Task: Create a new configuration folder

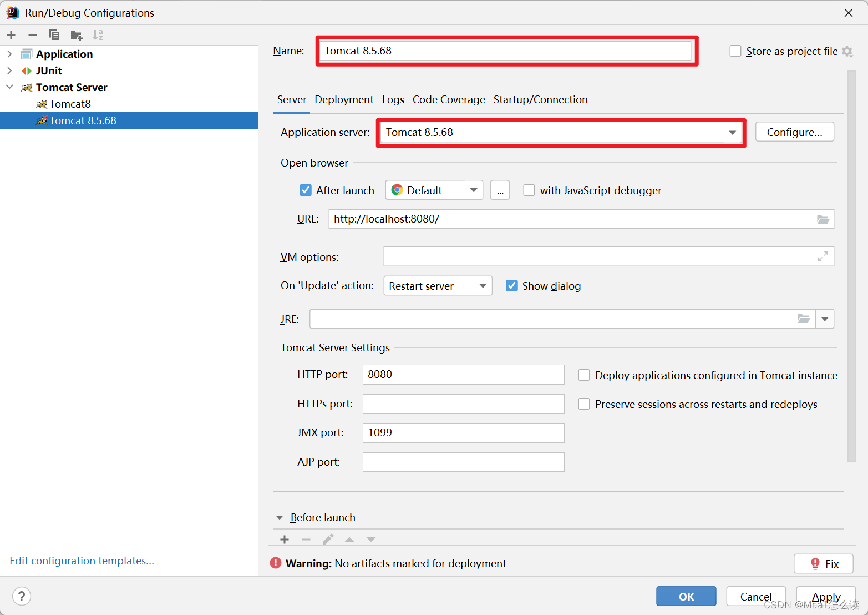Action: [77, 36]
